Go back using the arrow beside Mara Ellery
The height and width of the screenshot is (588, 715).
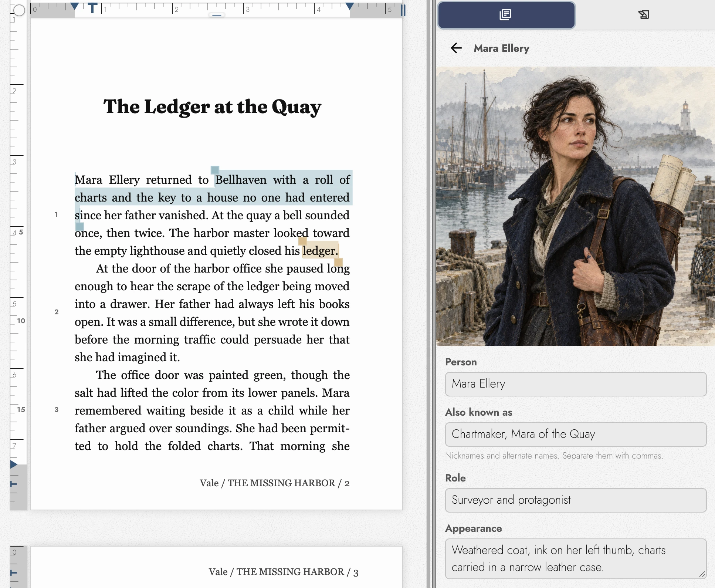click(x=456, y=48)
